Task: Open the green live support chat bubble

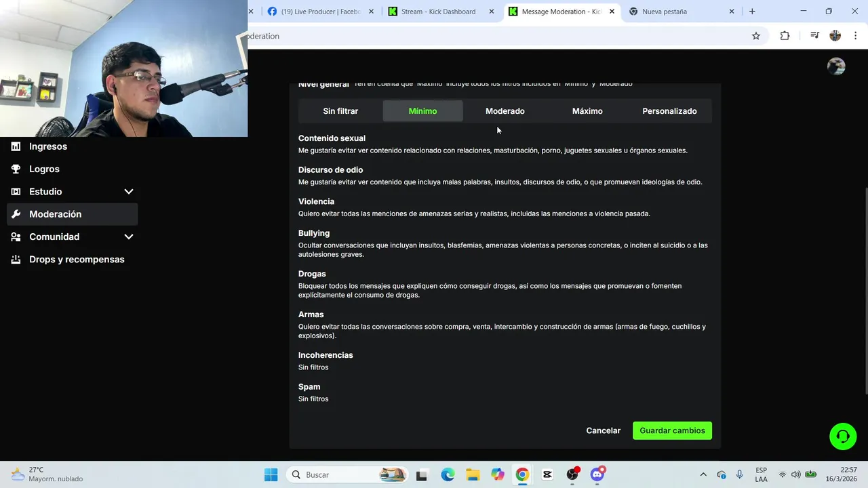Action: (843, 436)
